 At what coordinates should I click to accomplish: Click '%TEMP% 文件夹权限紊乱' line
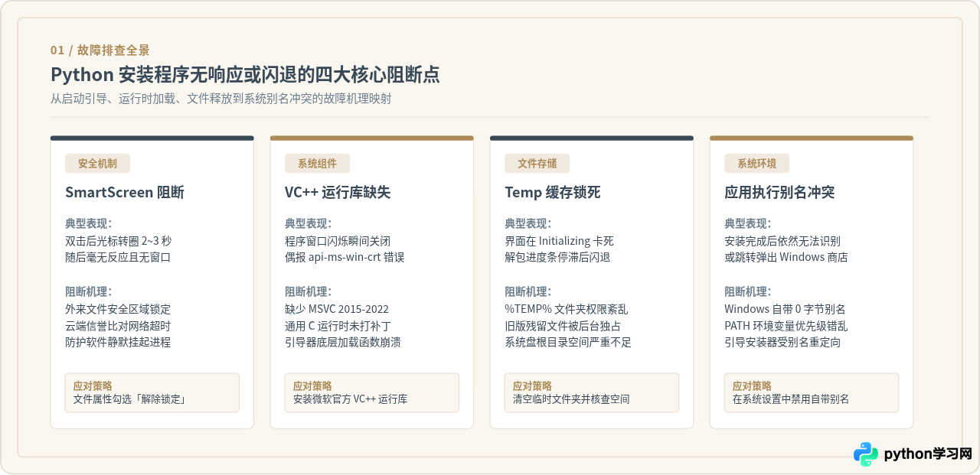[x=567, y=309]
